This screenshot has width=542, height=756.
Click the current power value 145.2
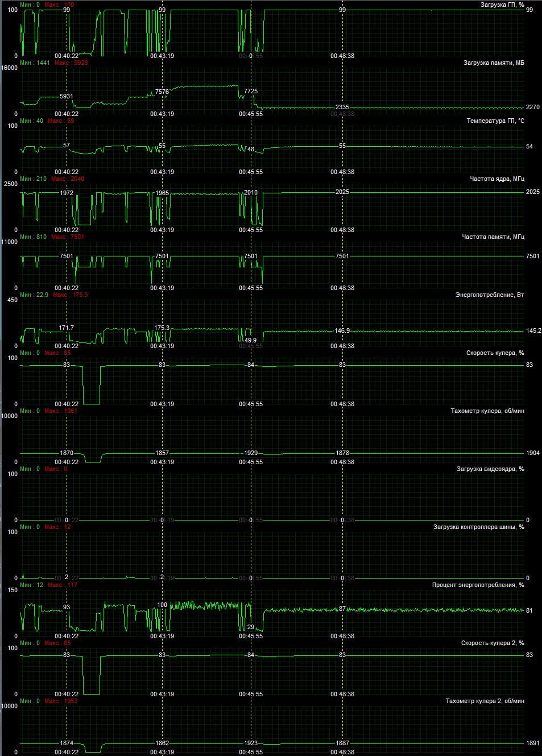pos(533,331)
